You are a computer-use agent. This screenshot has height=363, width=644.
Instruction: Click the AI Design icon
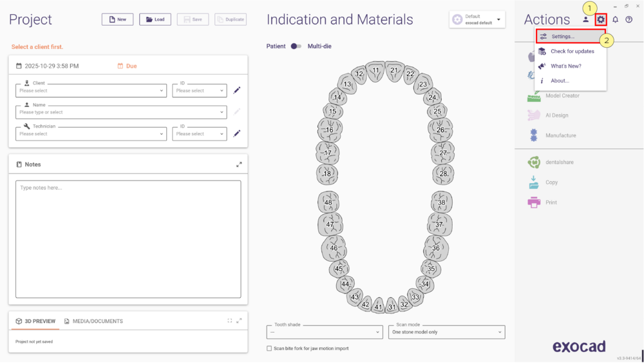(x=533, y=115)
